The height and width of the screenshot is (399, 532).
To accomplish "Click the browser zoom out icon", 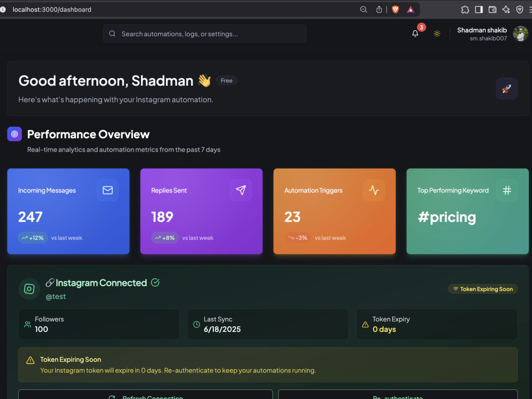I will (363, 10).
